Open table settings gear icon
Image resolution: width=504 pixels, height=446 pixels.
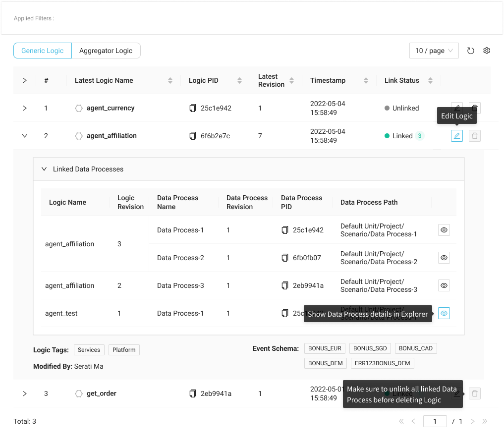coord(487,51)
